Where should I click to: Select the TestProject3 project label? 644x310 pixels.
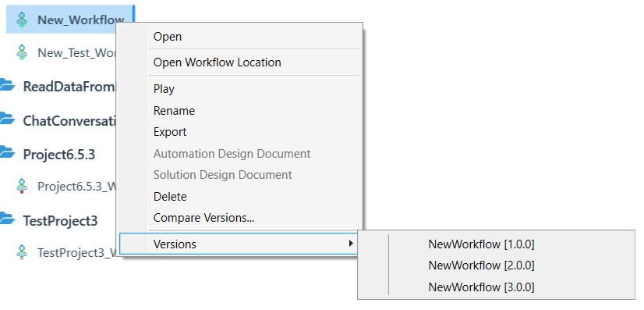(x=60, y=221)
